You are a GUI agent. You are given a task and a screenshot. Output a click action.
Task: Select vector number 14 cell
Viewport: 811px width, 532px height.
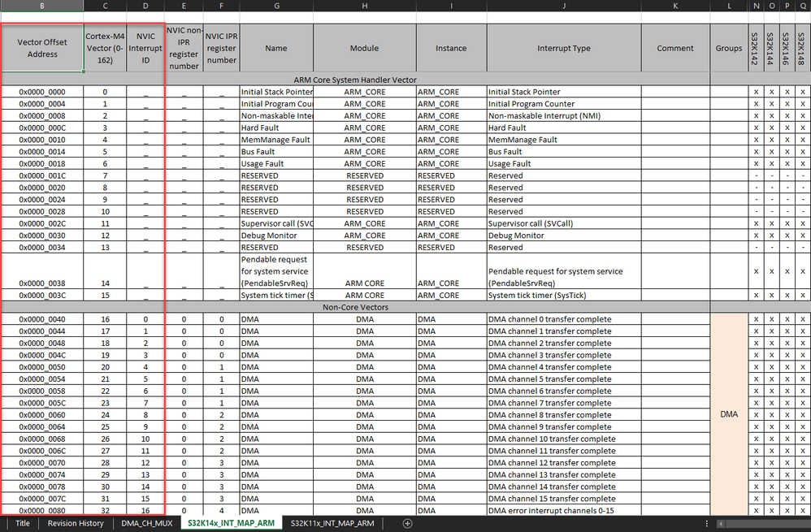[x=105, y=271]
